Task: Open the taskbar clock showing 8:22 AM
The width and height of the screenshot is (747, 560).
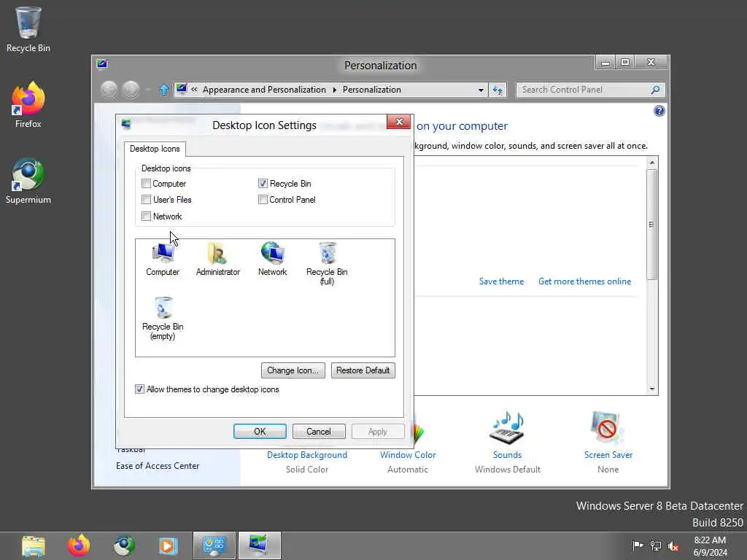Action: pos(710,545)
